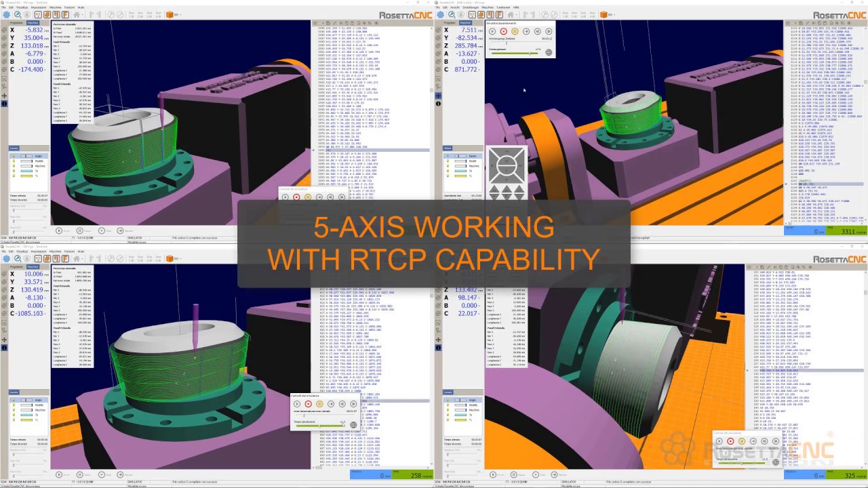Open cube view dropdown arrow in top-left toolbar
Screen dimensions: 868x488
click(x=180, y=15)
